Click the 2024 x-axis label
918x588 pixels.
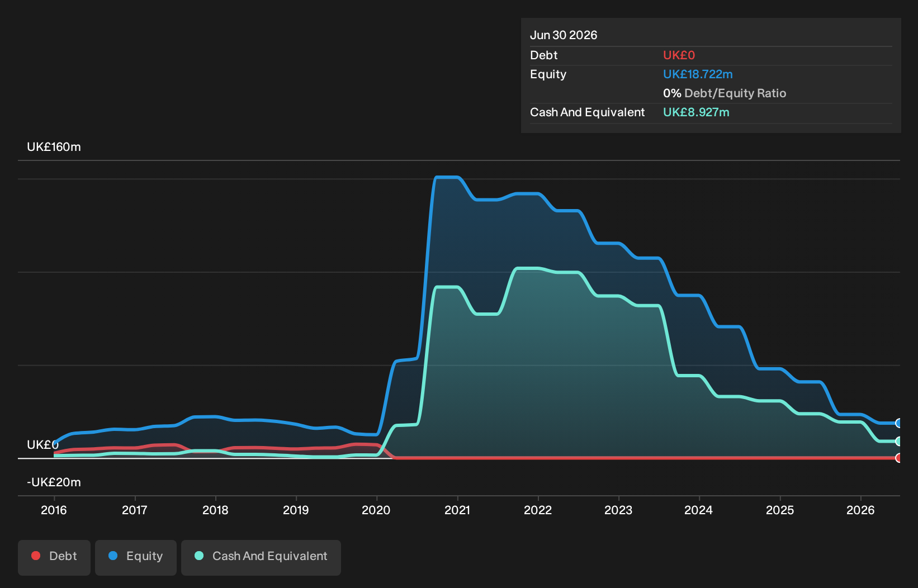coord(699,510)
